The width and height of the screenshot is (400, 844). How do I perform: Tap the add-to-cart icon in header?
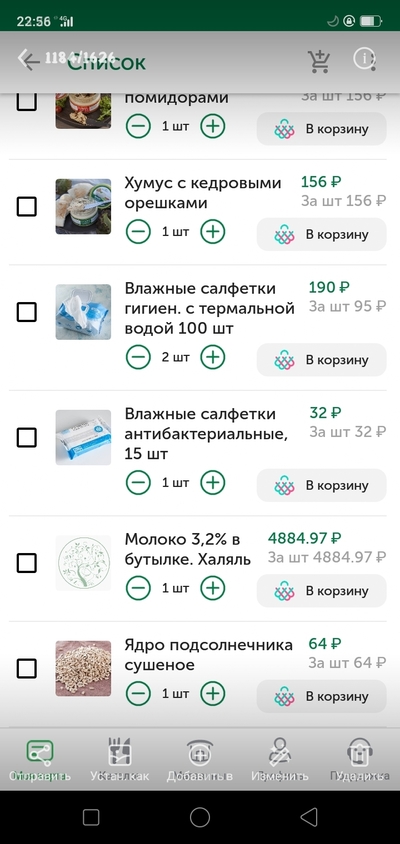tap(318, 61)
